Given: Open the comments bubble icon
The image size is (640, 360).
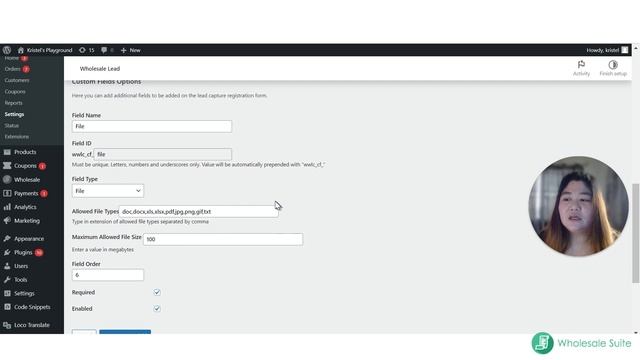Looking at the screenshot, I should pyautogui.click(x=104, y=50).
